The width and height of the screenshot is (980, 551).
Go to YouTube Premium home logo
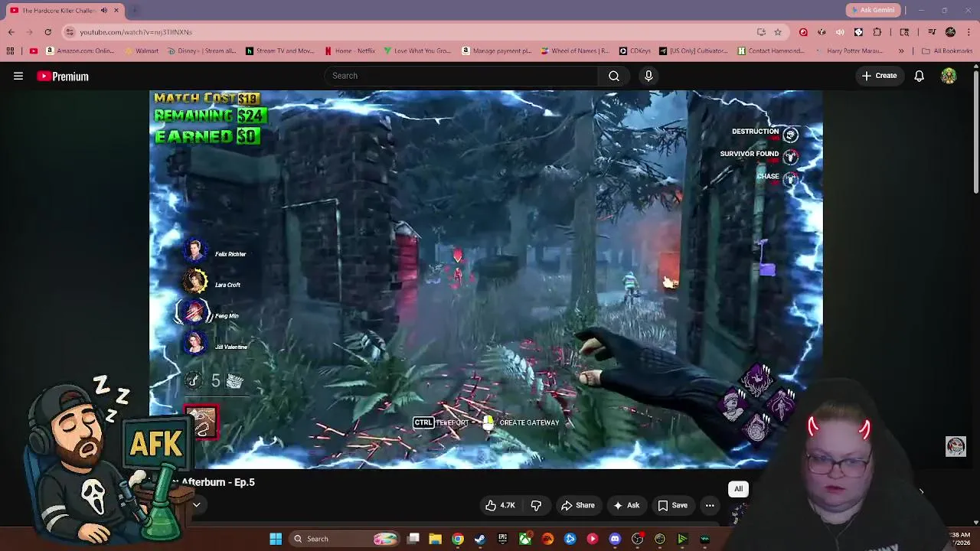coord(63,76)
